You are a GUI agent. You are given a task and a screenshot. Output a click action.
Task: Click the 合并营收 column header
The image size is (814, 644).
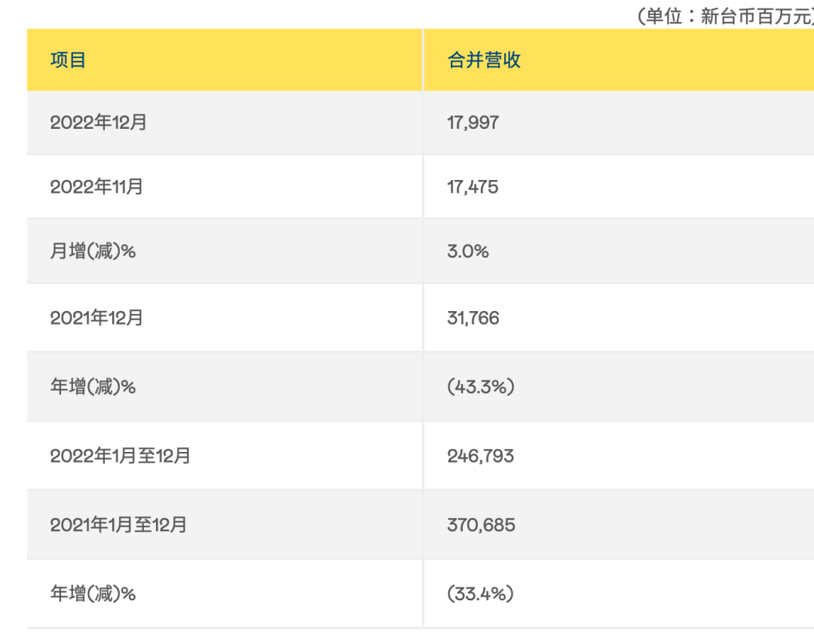point(484,60)
